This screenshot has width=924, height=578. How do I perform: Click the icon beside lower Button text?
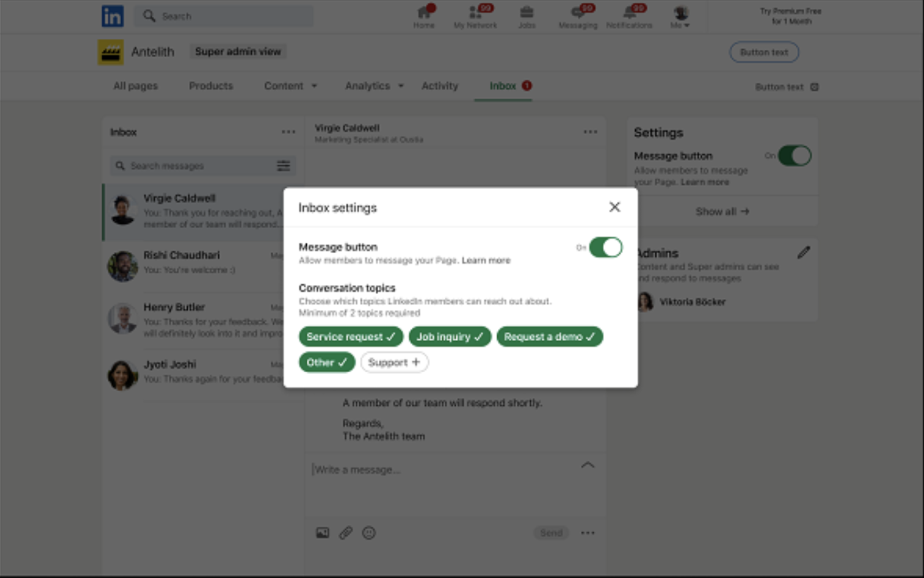(814, 87)
